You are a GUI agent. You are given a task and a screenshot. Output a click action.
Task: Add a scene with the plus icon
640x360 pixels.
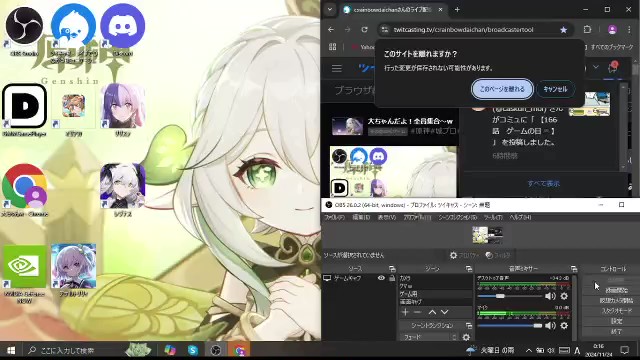pos(405,312)
